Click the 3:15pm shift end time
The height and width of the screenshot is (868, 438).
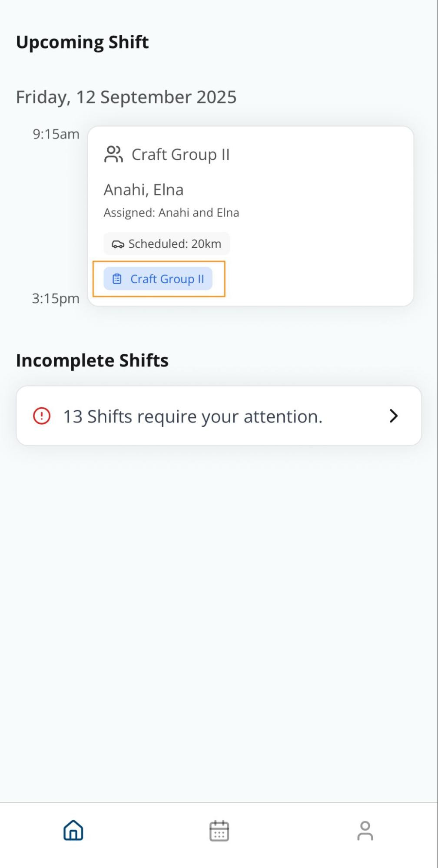tap(56, 299)
